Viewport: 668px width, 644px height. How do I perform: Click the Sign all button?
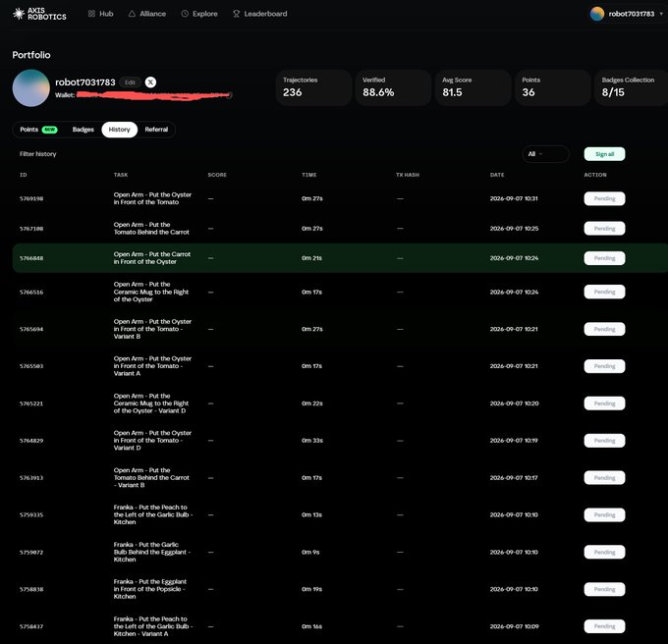coord(604,154)
